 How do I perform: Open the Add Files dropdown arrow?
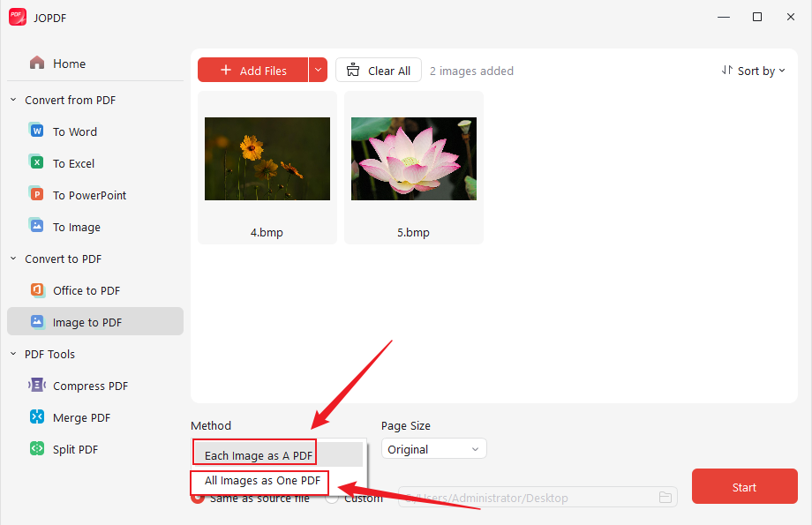(x=318, y=70)
